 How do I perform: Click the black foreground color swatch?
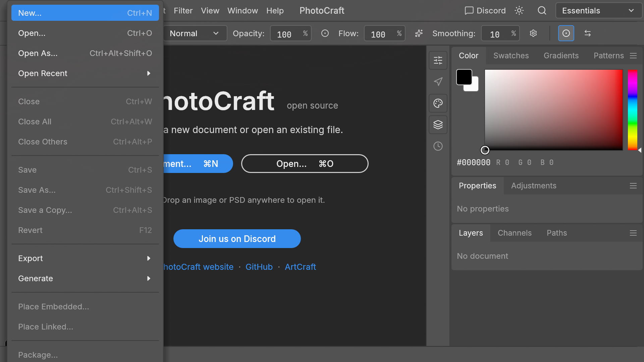pyautogui.click(x=464, y=77)
